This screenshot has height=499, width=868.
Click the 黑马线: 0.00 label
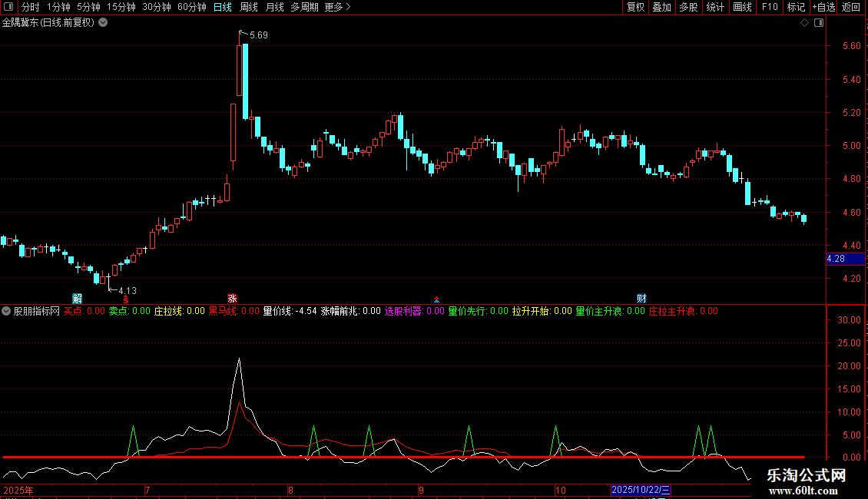point(234,311)
